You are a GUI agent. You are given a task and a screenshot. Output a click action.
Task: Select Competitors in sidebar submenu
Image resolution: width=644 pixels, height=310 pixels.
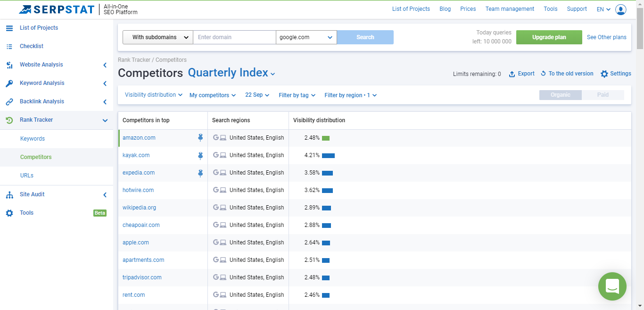click(x=36, y=157)
